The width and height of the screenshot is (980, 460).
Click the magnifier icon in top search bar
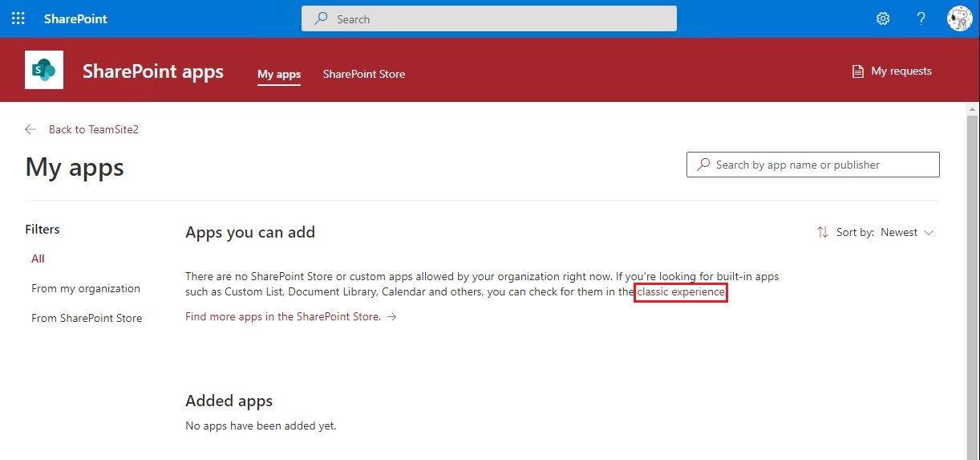point(321,18)
